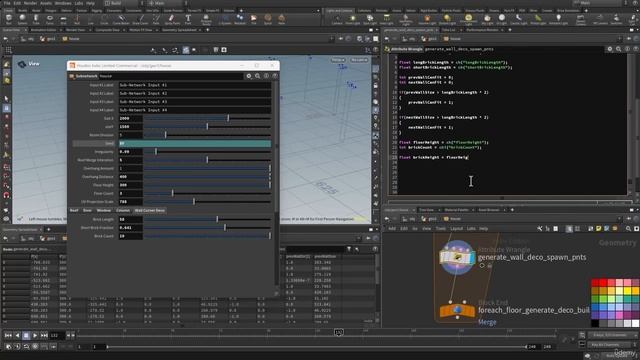Click Layout menu in network editor
The image size is (640, 360).
456,229
